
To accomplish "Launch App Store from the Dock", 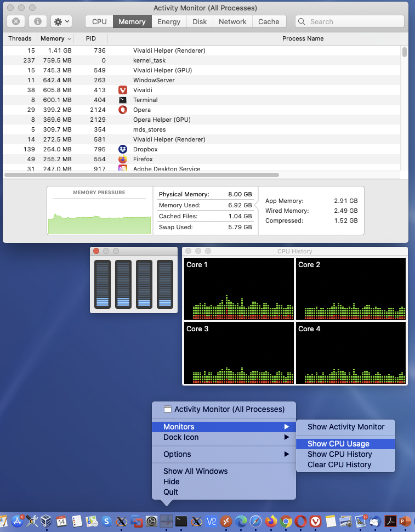I will pos(17,521).
